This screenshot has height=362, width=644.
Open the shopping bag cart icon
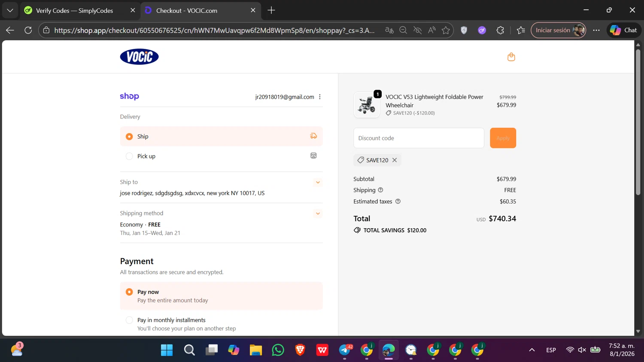coord(511,57)
